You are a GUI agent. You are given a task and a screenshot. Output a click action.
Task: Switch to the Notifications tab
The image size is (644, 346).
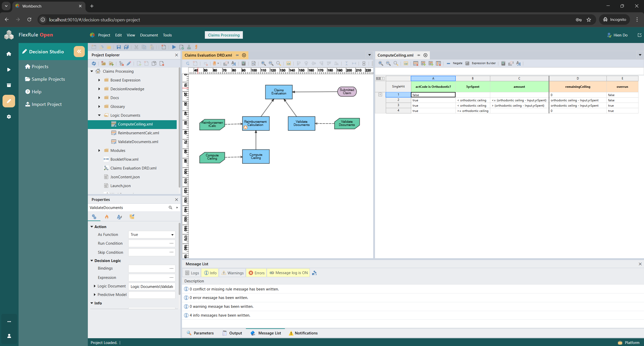(303, 333)
